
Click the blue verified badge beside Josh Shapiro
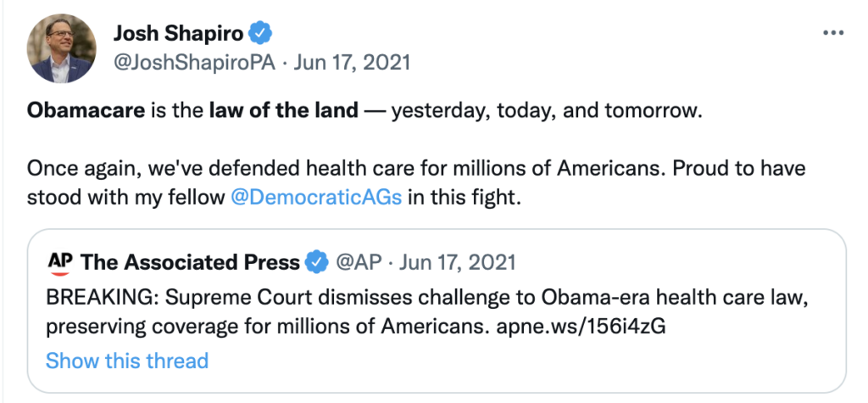(x=262, y=34)
